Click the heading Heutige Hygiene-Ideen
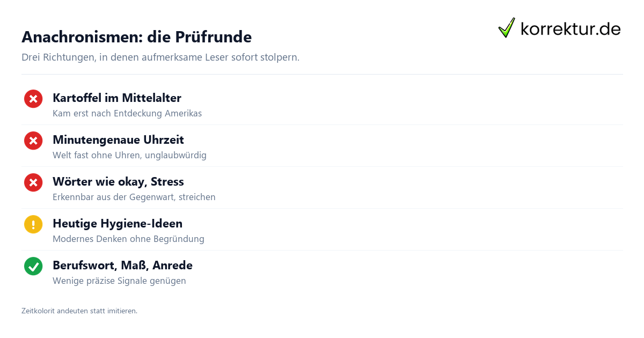Viewport: 644px width, 338px height. coord(118,223)
